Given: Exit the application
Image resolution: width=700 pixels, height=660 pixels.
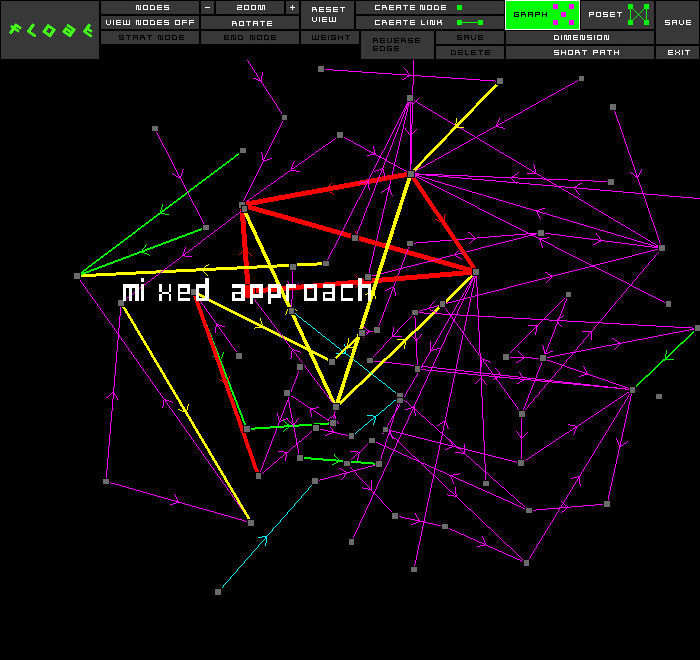Looking at the screenshot, I should pyautogui.click(x=678, y=52).
